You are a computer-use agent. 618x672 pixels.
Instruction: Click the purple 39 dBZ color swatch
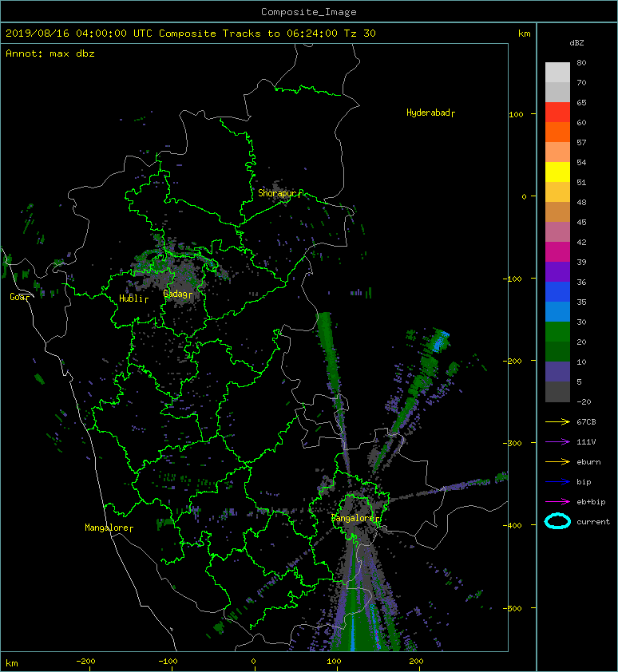click(x=557, y=272)
